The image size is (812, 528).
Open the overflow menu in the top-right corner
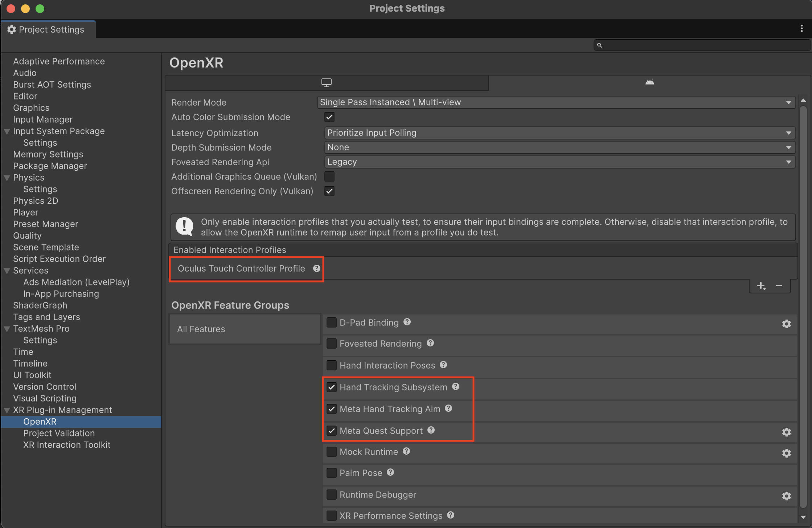tap(802, 28)
